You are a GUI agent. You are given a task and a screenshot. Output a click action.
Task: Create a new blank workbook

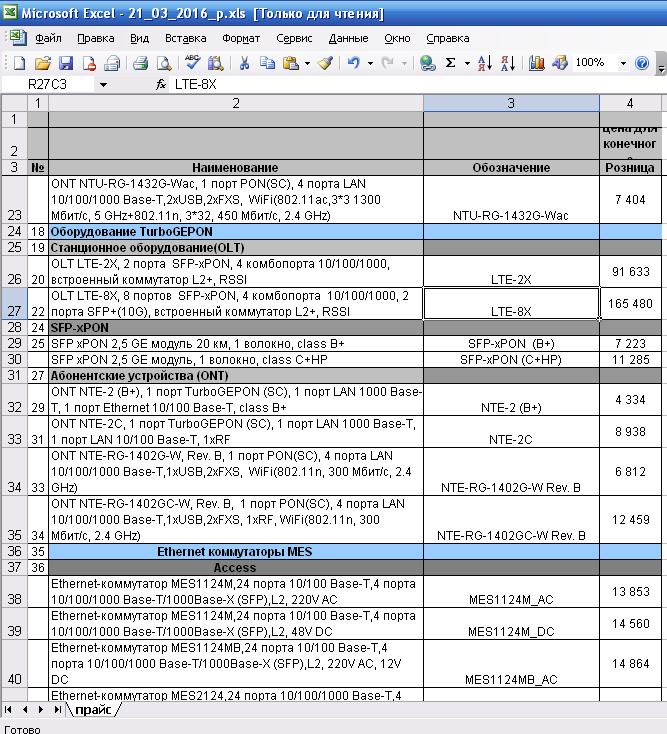(x=20, y=63)
